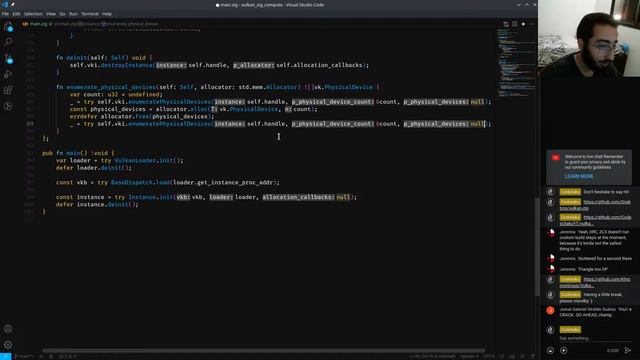640x360 pixels.
Task: Click the Say something chat input
Action: coord(595,338)
